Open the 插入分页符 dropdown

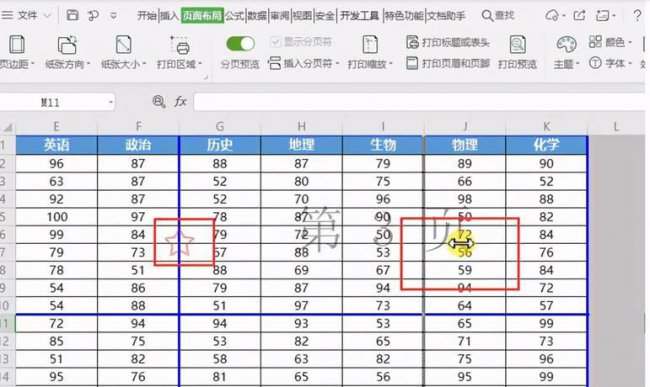click(303, 63)
